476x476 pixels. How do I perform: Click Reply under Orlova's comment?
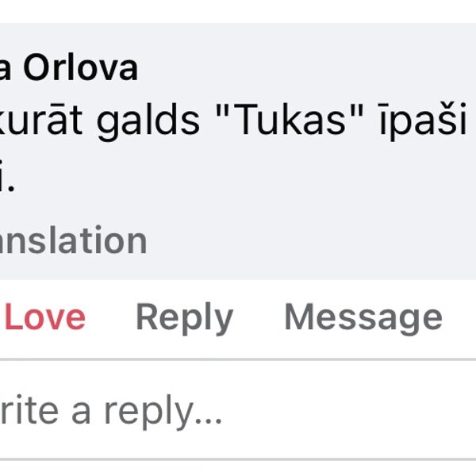click(184, 318)
